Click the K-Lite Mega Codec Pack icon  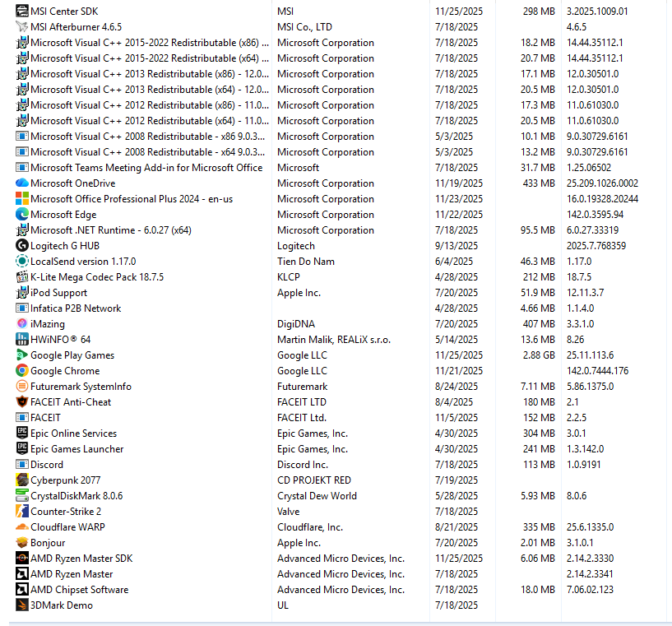pyautogui.click(x=22, y=276)
